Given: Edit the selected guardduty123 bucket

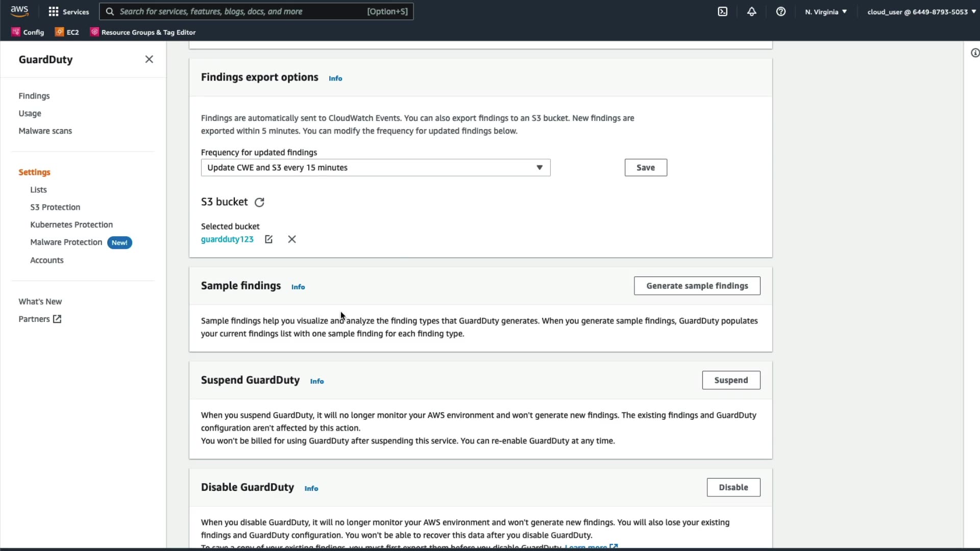Looking at the screenshot, I should click(268, 239).
